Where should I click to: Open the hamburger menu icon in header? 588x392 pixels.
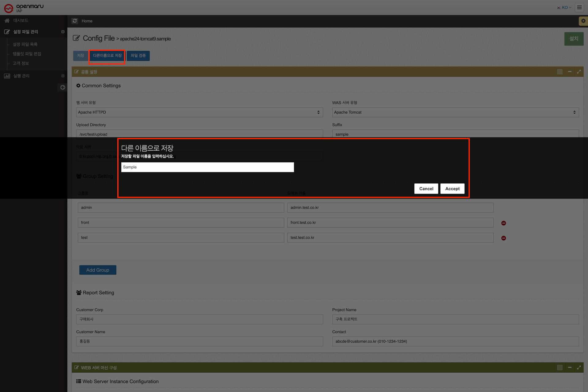[x=579, y=7]
